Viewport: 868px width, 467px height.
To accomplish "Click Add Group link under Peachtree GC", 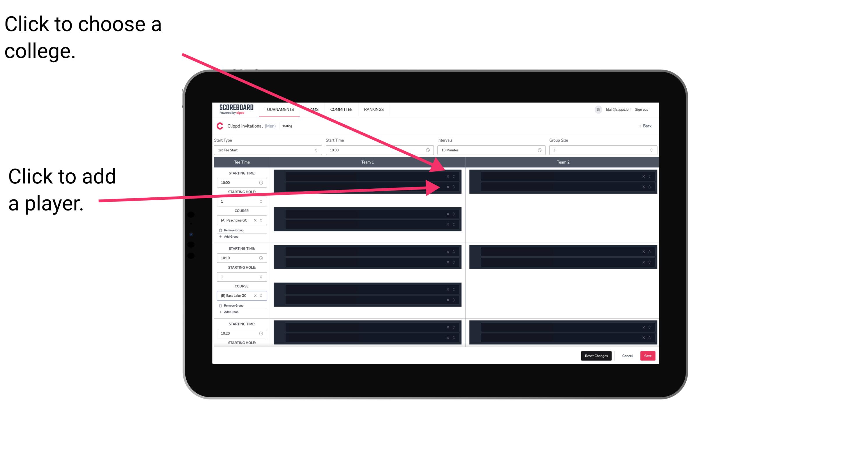I will tap(231, 237).
